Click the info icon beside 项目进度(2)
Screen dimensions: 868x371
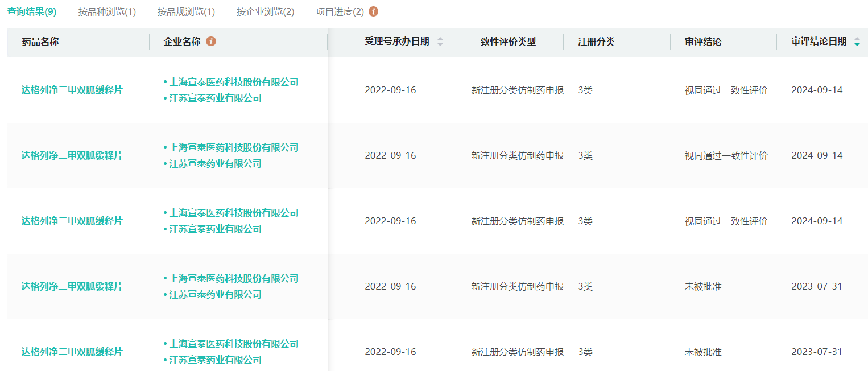coord(373,11)
